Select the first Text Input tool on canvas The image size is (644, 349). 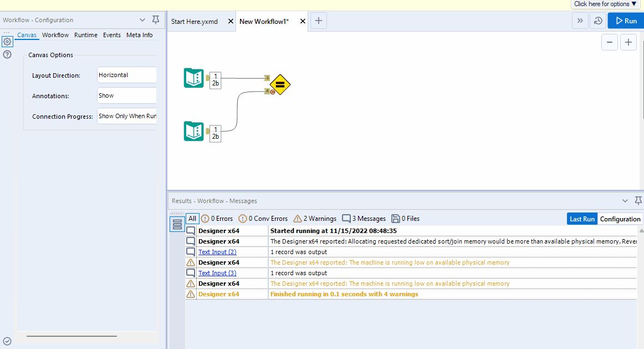(193, 78)
